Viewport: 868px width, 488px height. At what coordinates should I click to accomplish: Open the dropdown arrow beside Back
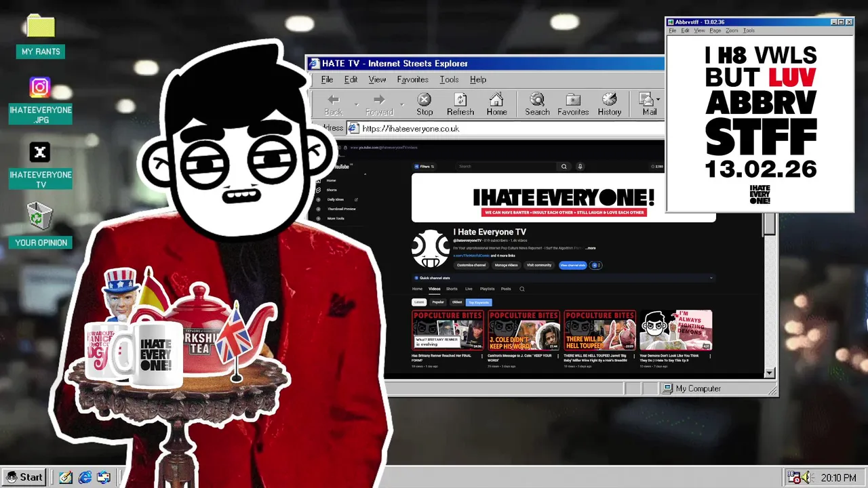(356, 104)
